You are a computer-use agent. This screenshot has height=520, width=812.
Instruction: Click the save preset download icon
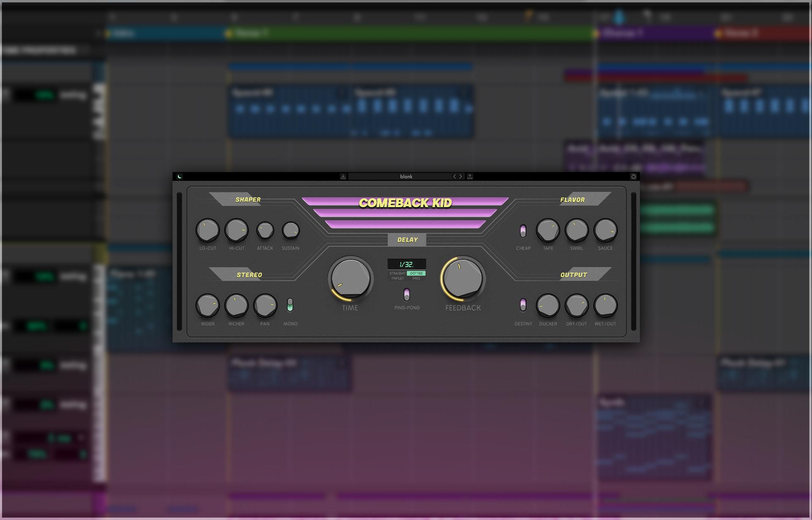tap(343, 176)
